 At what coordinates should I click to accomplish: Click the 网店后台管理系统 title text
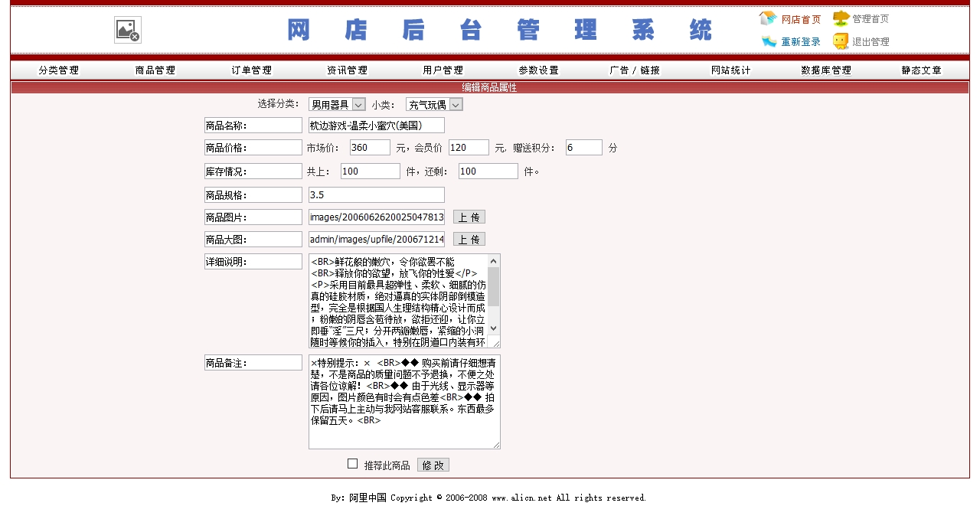500,30
